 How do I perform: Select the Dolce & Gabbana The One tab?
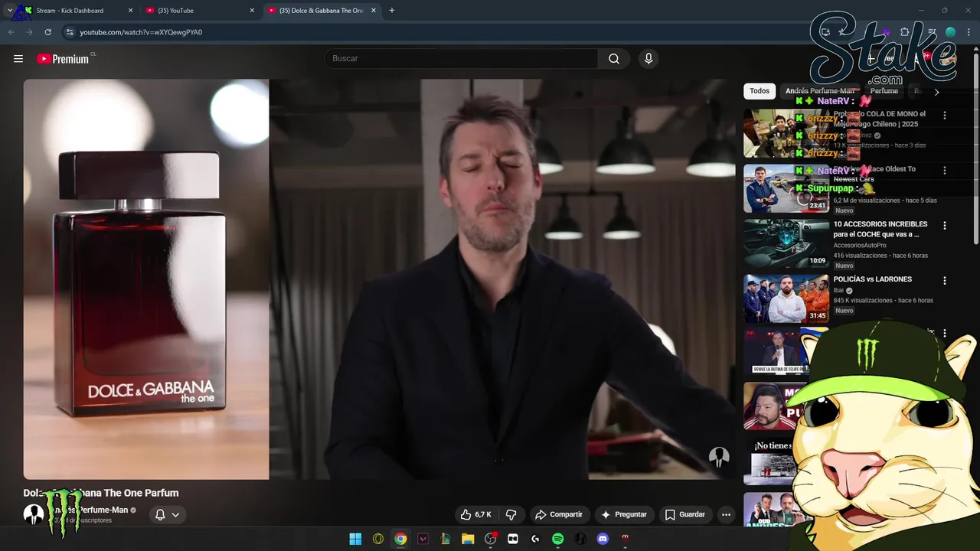[321, 11]
